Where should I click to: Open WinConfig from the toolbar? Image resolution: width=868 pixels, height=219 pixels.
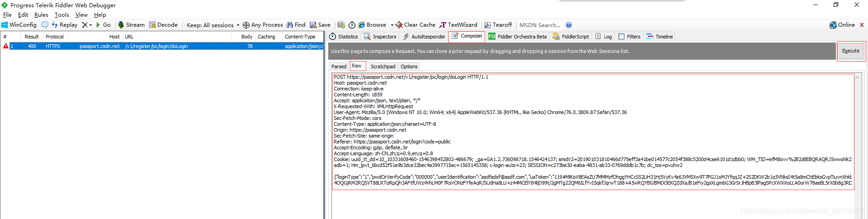19,25
